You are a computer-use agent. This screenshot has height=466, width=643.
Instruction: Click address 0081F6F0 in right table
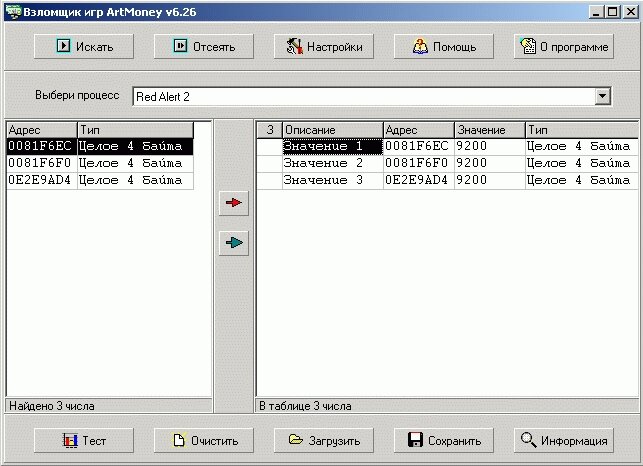419,163
